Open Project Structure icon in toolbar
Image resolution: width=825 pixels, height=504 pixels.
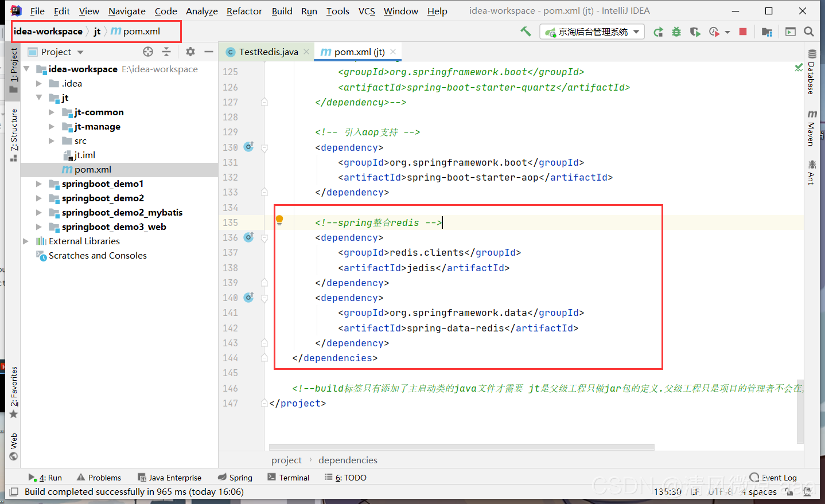[x=767, y=32]
